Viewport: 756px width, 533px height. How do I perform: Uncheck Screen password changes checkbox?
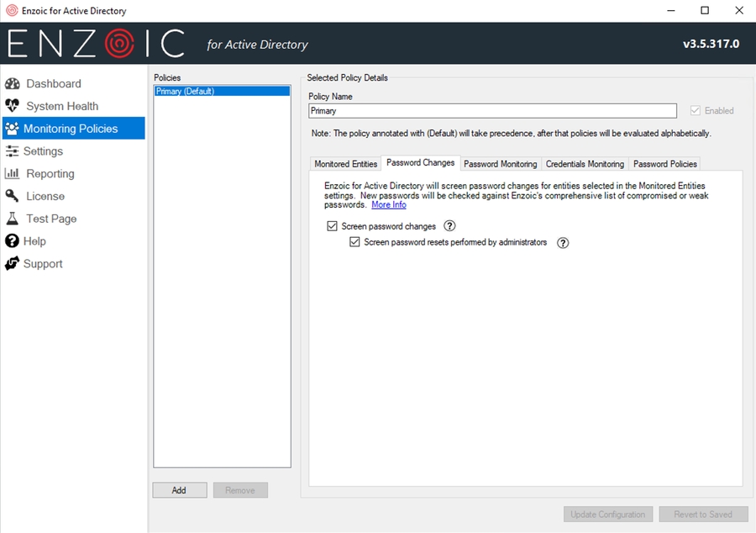(x=333, y=226)
